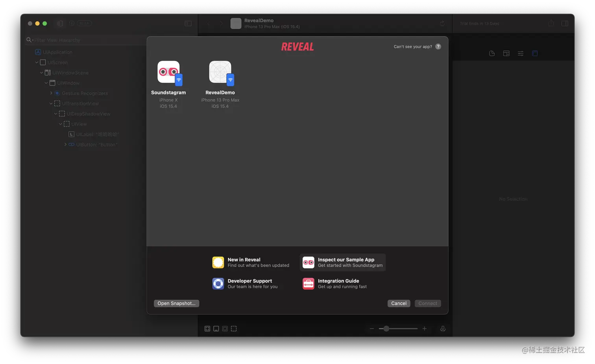Switch to the Application inspector tab
This screenshot has width=595, height=364.
click(x=492, y=54)
